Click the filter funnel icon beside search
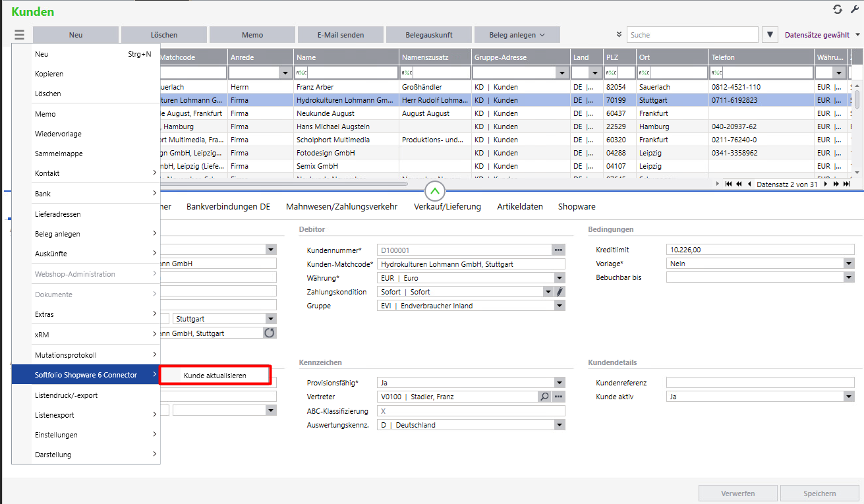 (x=770, y=35)
